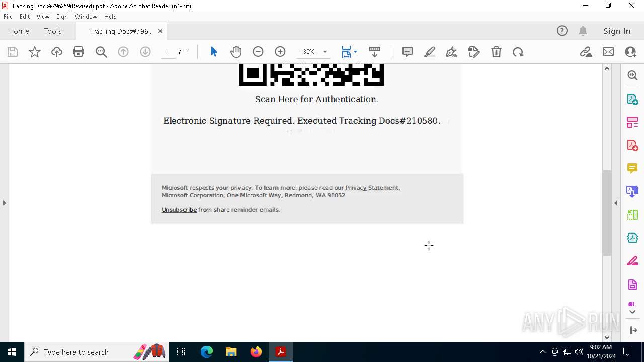Image resolution: width=644 pixels, height=362 pixels.
Task: Open Organize Pages pink tool
Action: (x=632, y=122)
